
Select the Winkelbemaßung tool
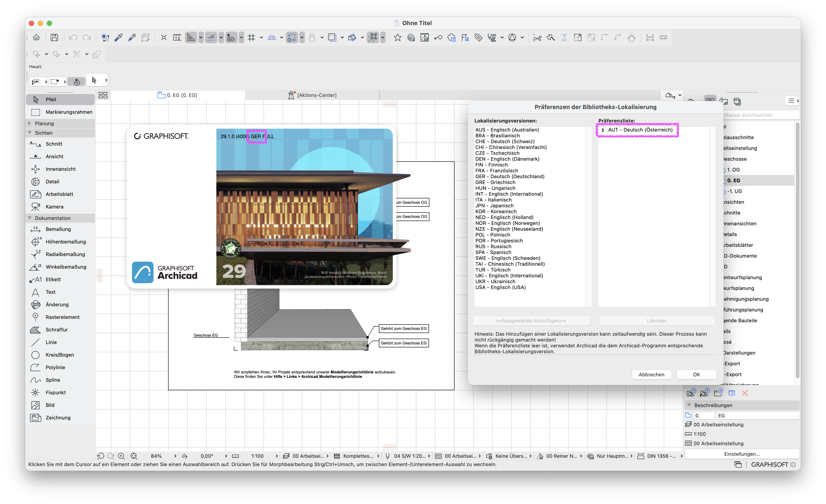(x=60, y=267)
